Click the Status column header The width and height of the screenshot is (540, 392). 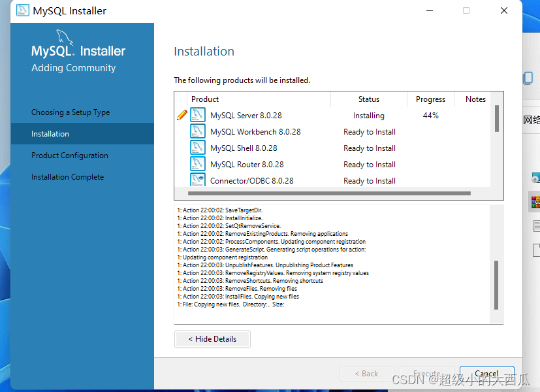[x=369, y=99]
